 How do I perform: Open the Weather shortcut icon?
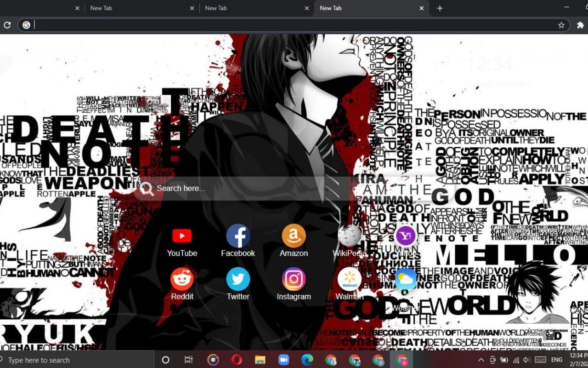click(406, 279)
